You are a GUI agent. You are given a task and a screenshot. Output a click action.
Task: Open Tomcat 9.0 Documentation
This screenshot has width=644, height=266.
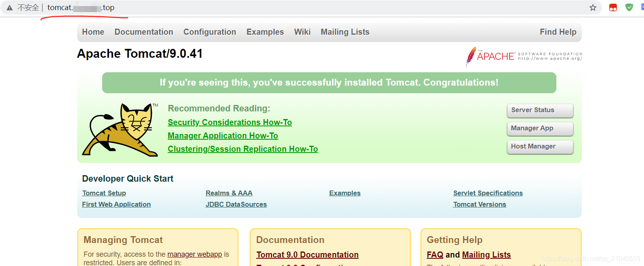click(307, 255)
